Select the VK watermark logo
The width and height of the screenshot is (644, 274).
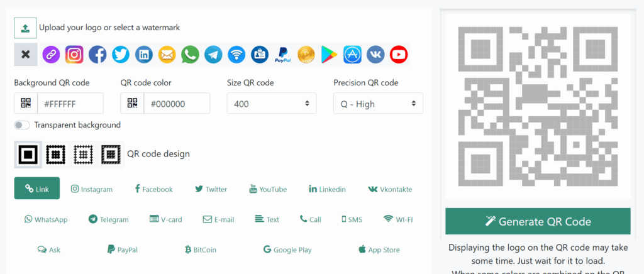[x=376, y=54]
